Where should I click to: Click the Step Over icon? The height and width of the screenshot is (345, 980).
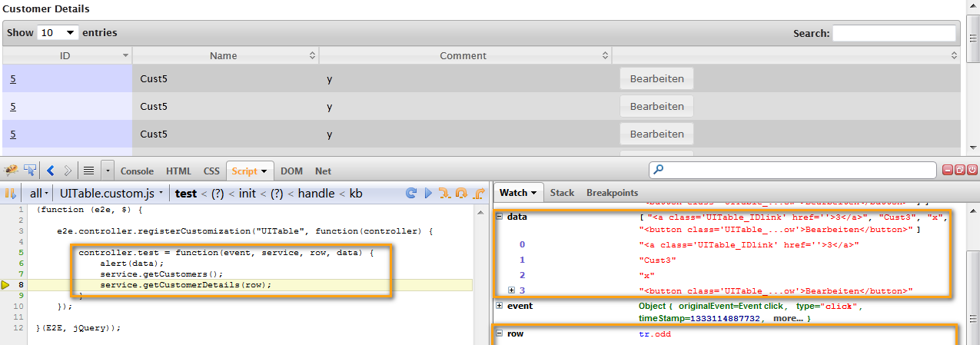[462, 193]
